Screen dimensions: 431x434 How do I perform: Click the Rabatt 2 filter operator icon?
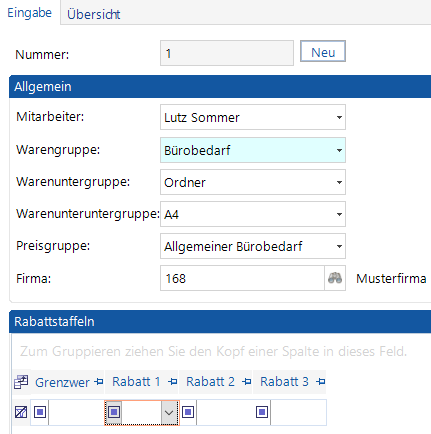click(188, 412)
